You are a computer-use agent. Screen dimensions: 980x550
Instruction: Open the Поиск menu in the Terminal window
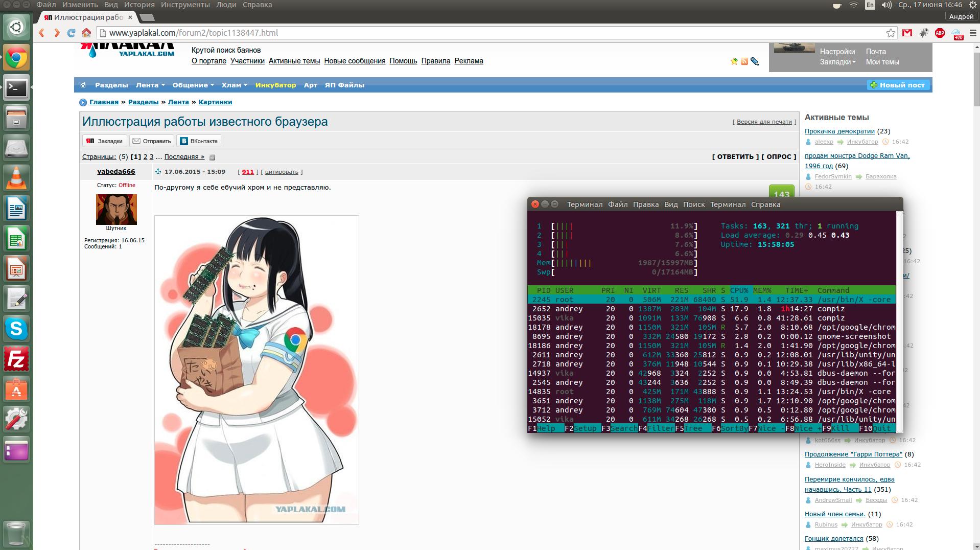click(x=694, y=204)
